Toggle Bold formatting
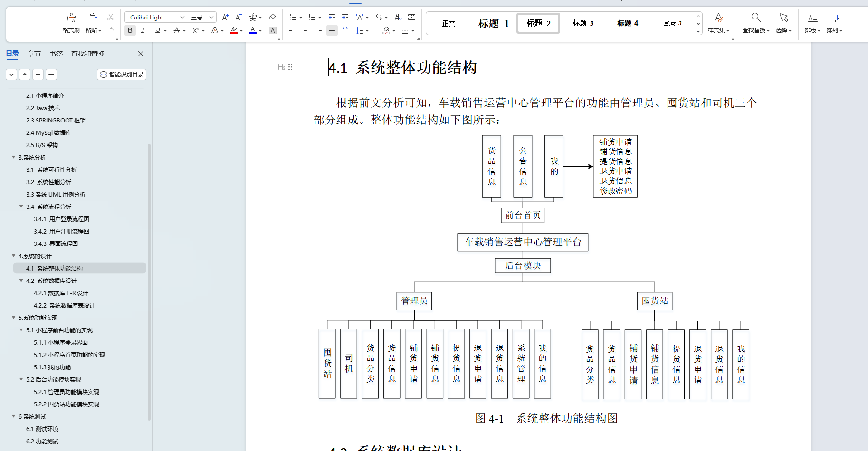 point(130,30)
